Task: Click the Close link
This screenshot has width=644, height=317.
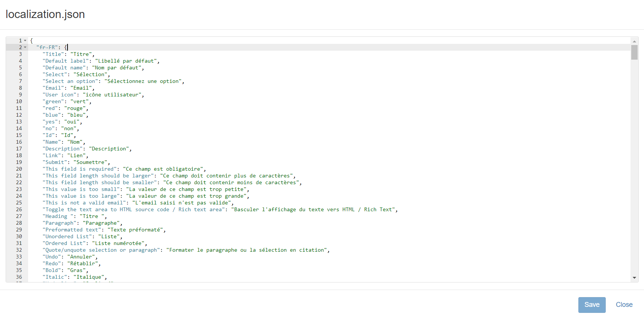Action: pyautogui.click(x=624, y=305)
